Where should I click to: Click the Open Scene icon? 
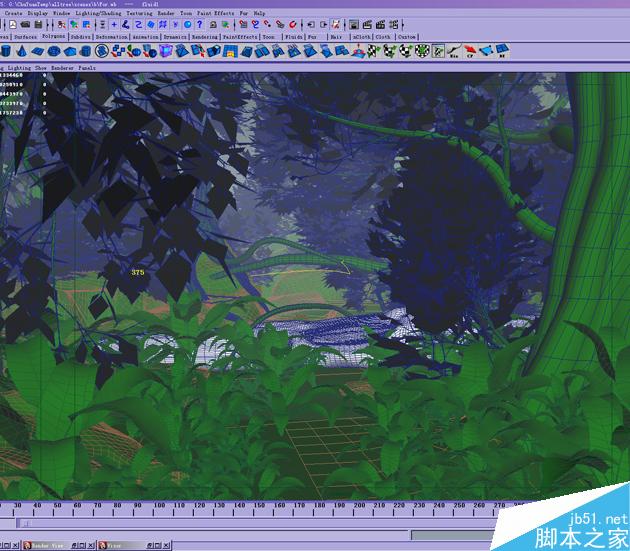pos(25,25)
